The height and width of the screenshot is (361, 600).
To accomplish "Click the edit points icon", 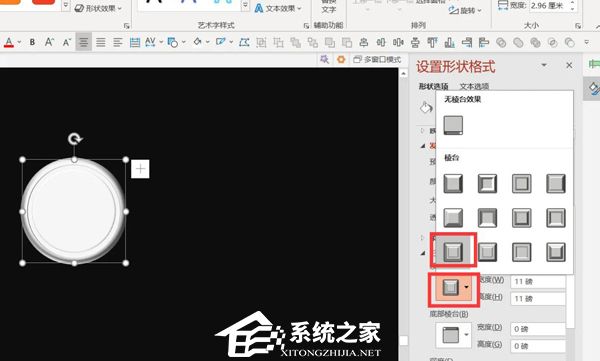I will (244, 42).
